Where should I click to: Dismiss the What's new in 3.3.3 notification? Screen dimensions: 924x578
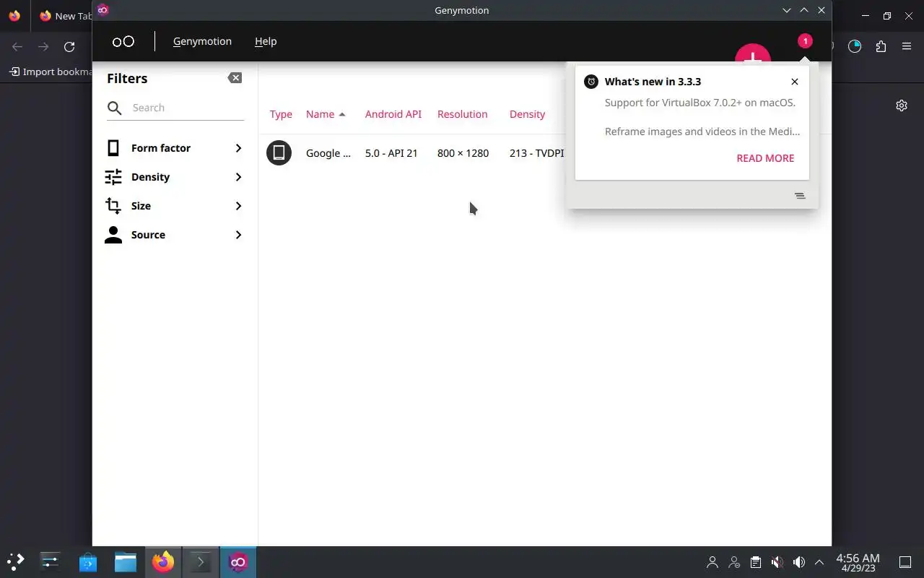coord(795,82)
